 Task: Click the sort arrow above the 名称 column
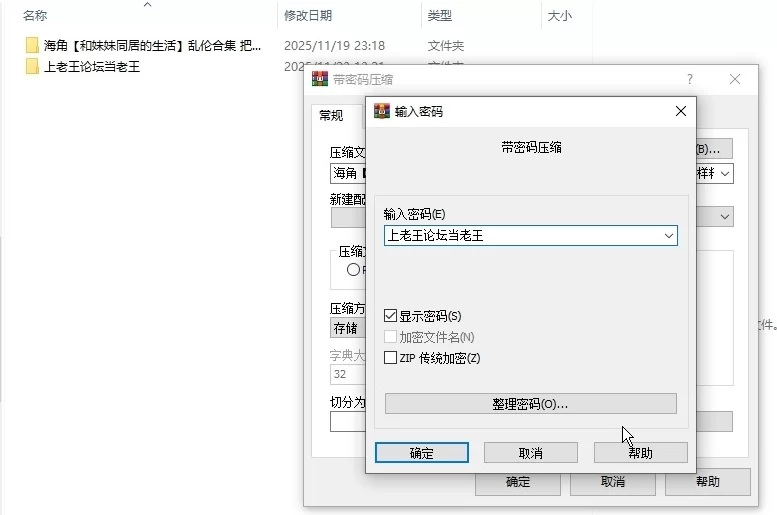[x=147, y=4]
